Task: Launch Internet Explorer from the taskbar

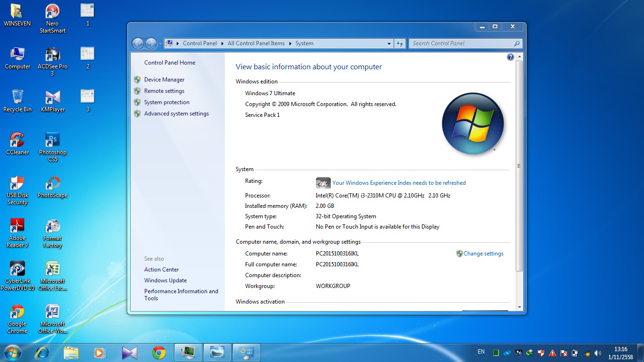Action: [42, 353]
